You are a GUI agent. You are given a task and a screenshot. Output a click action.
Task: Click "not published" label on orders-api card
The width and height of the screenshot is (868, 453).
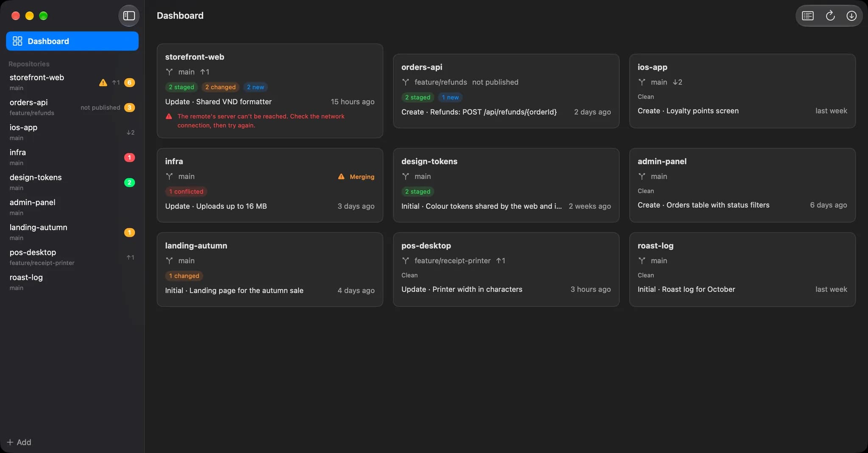(x=495, y=82)
